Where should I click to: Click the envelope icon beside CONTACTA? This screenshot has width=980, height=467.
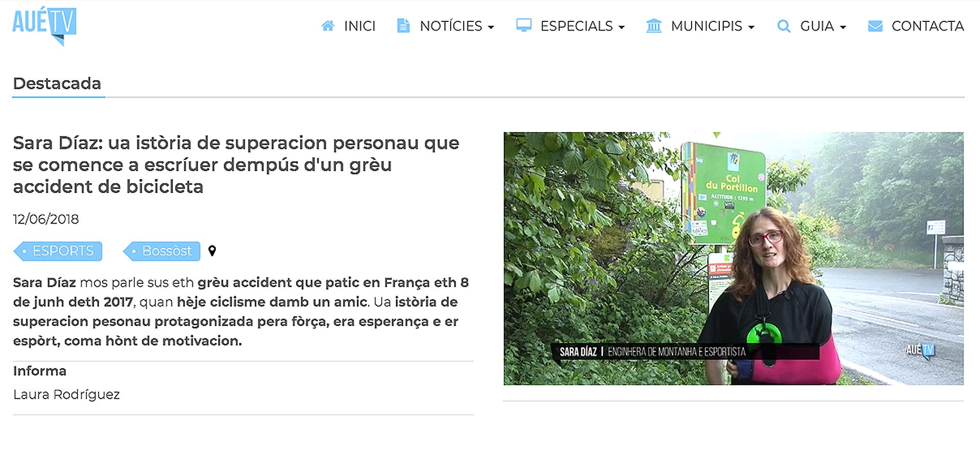[x=875, y=26]
